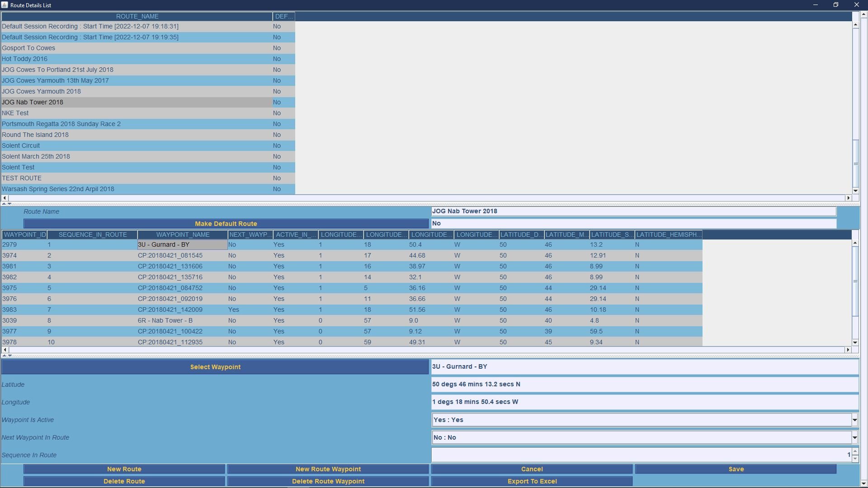The height and width of the screenshot is (488, 868).
Task: Click down arrow of Sequence In Route spinner
Action: [x=854, y=459]
